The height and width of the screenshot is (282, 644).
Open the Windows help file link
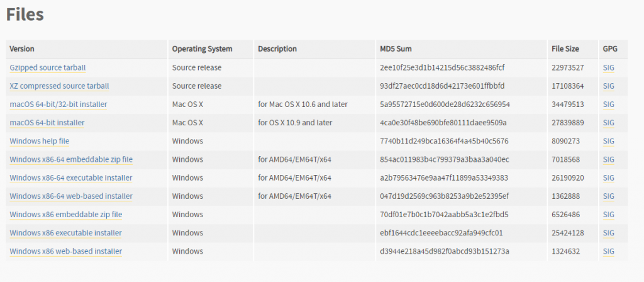pyautogui.click(x=40, y=141)
